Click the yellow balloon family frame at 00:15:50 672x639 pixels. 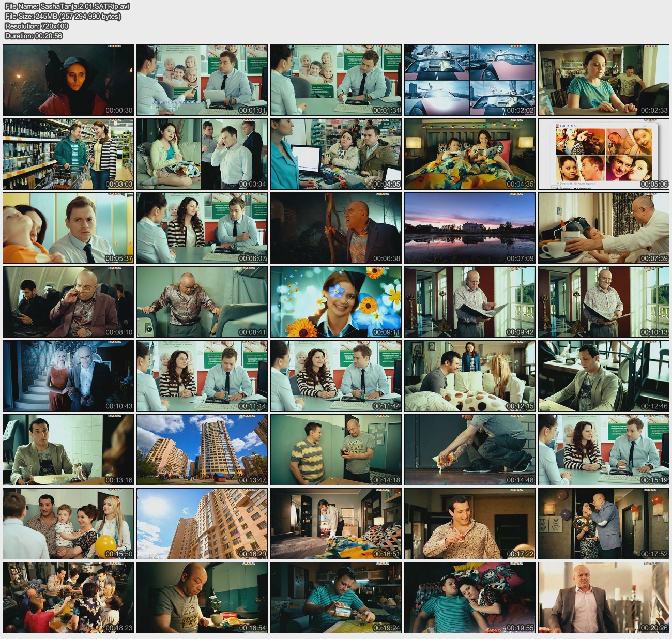pyautogui.click(x=68, y=524)
